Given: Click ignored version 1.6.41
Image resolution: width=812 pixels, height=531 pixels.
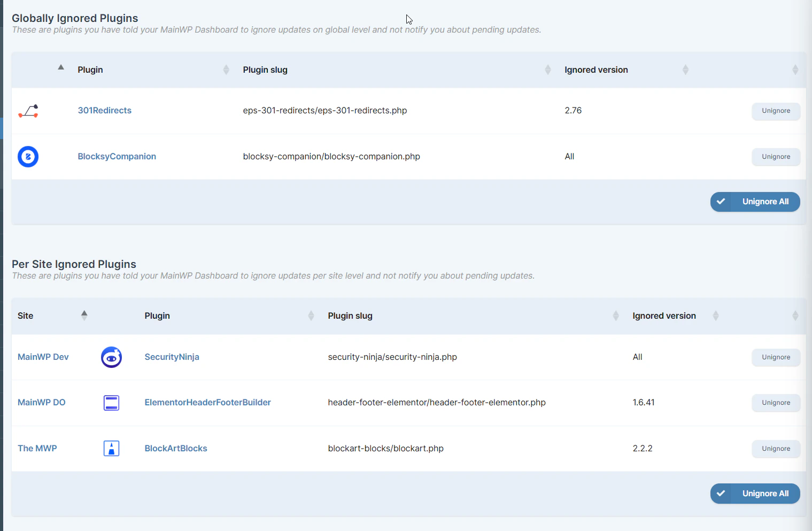Looking at the screenshot, I should [644, 402].
